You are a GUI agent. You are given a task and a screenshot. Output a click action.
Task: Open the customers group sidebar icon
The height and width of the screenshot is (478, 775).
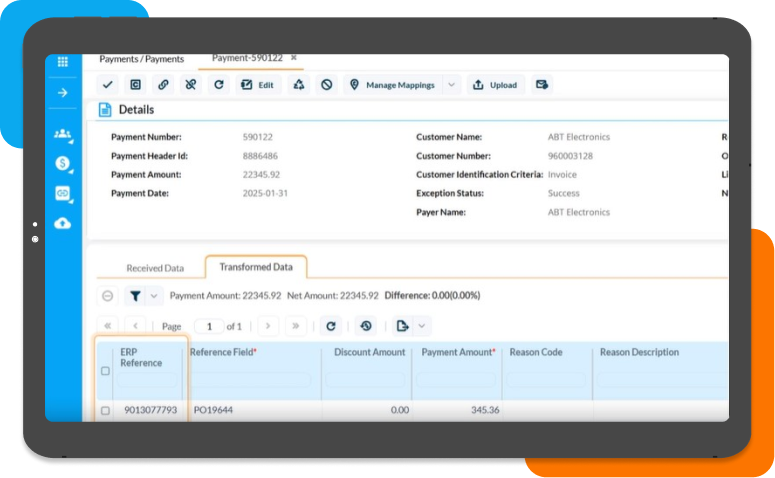pyautogui.click(x=63, y=134)
